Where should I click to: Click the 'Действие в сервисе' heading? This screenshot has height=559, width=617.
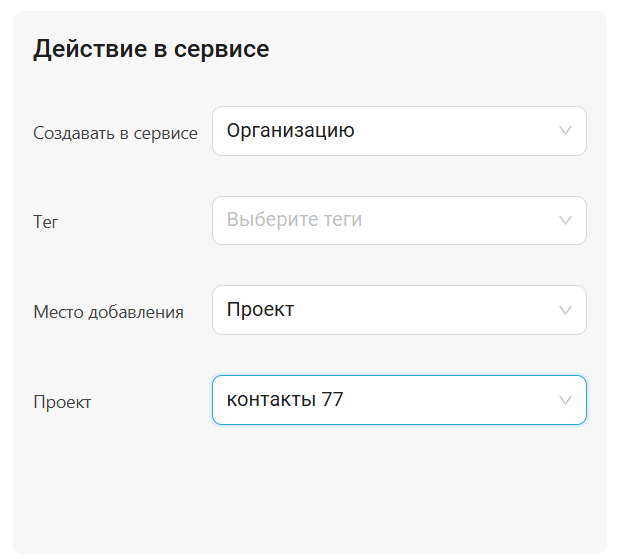click(151, 49)
